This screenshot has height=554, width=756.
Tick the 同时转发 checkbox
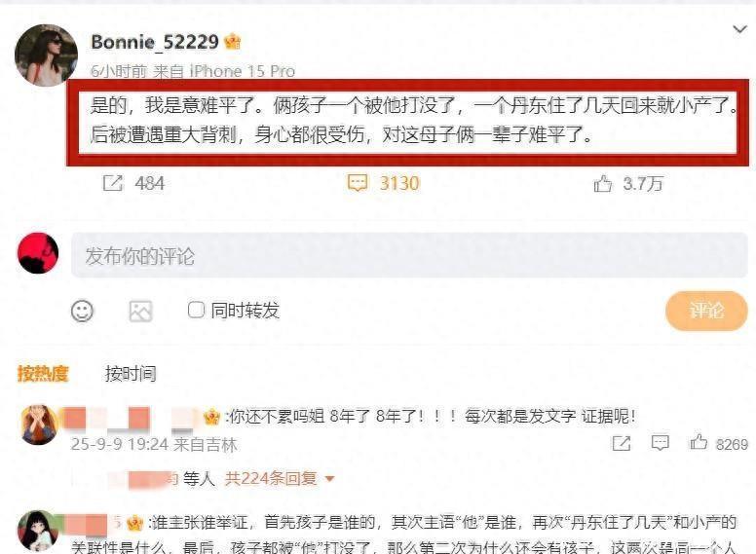[196, 310]
